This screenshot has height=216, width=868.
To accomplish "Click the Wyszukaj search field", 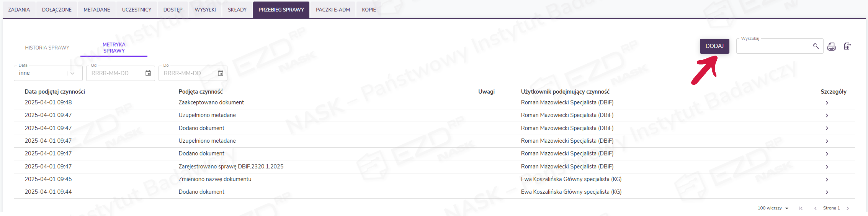I will click(773, 46).
